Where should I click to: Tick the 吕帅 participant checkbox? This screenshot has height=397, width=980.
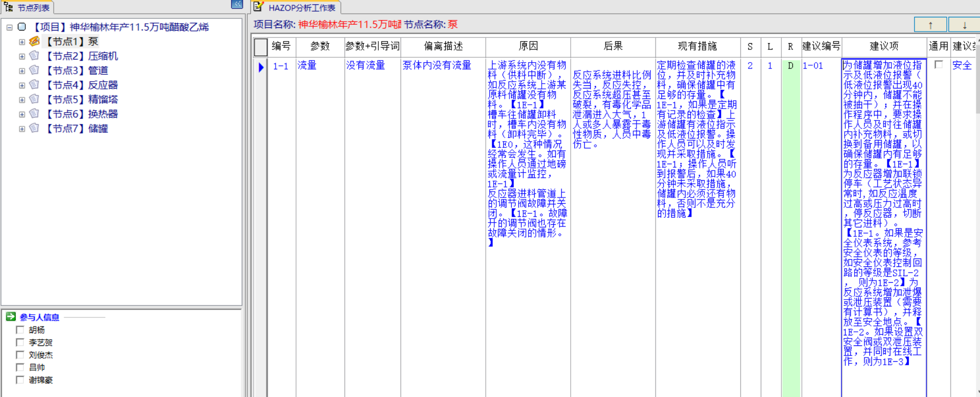coord(20,367)
